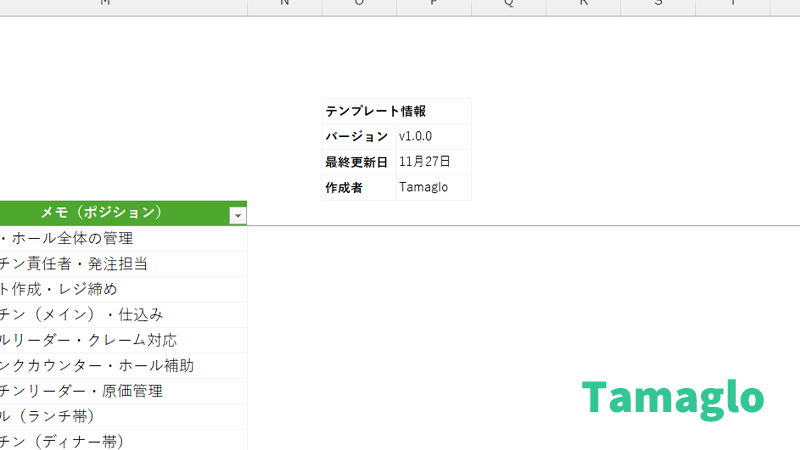
Task: Click the green Tamaglo logo
Action: pos(673,398)
